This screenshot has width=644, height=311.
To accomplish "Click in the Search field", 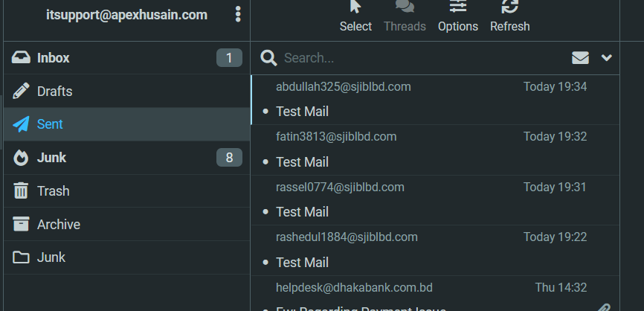I will click(416, 58).
